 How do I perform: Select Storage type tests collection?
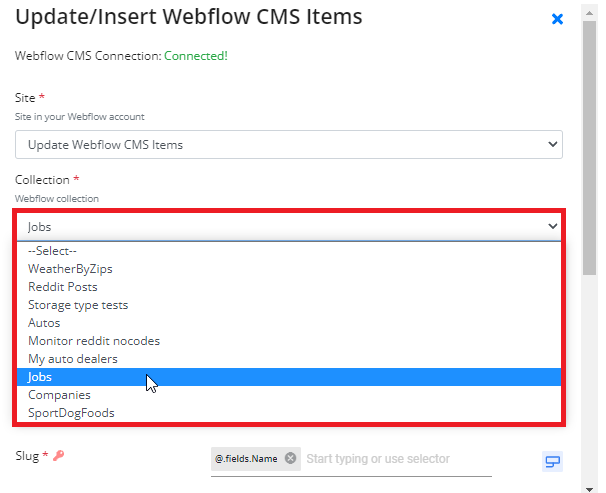pyautogui.click(x=289, y=305)
